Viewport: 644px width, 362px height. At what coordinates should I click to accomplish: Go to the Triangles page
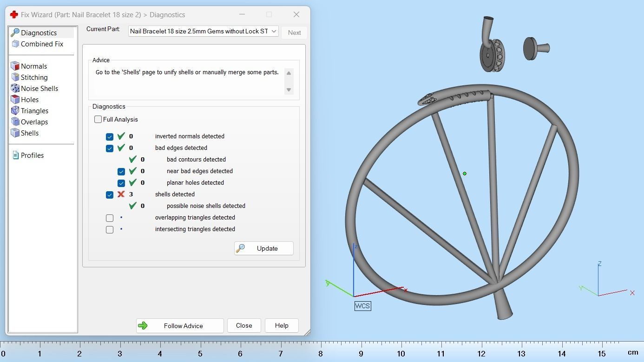pos(34,110)
